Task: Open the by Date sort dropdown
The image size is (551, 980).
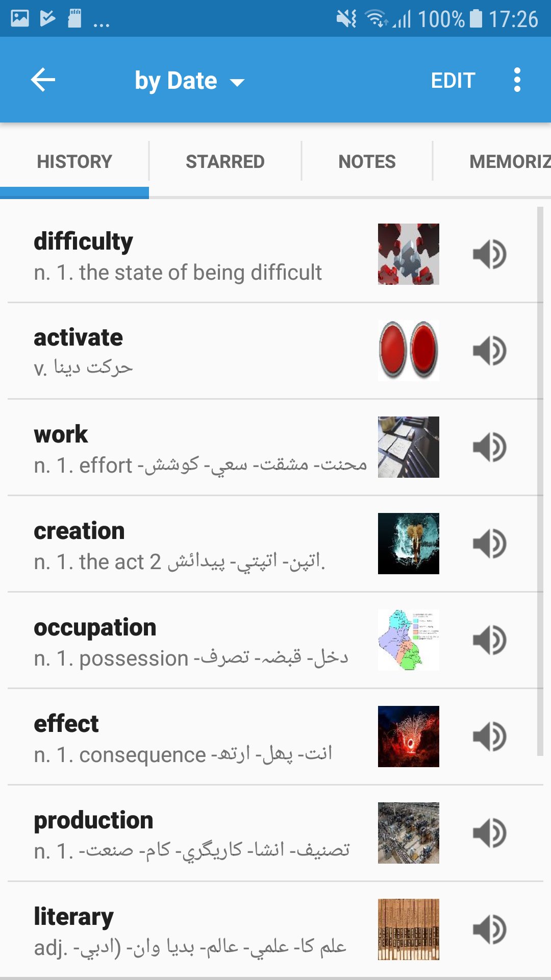Action: pos(189,81)
